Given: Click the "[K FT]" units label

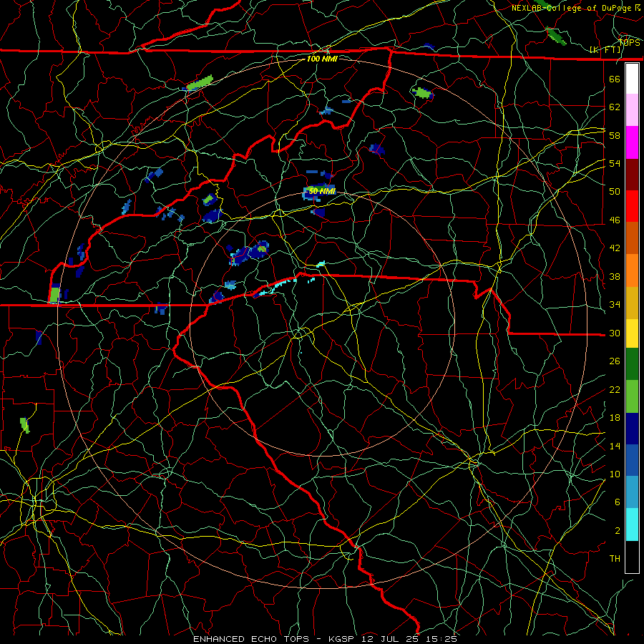Looking at the screenshot, I should tap(605, 50).
